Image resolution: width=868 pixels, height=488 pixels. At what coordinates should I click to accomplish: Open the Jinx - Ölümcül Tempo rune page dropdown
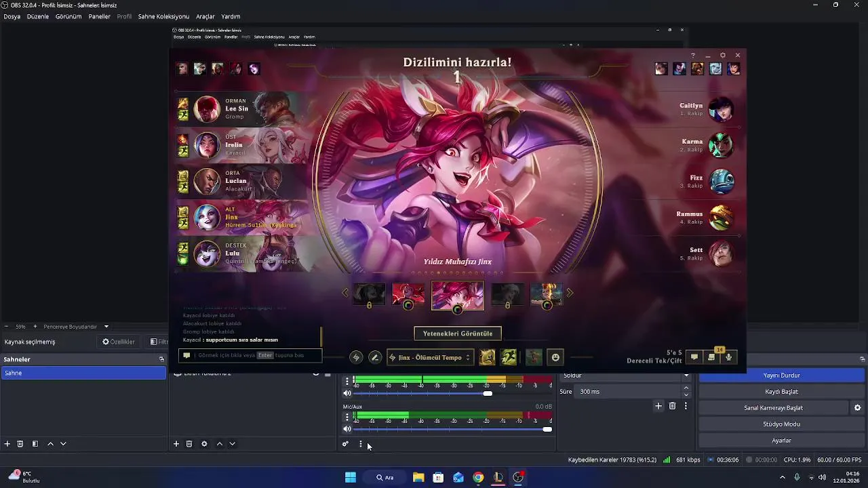[429, 357]
